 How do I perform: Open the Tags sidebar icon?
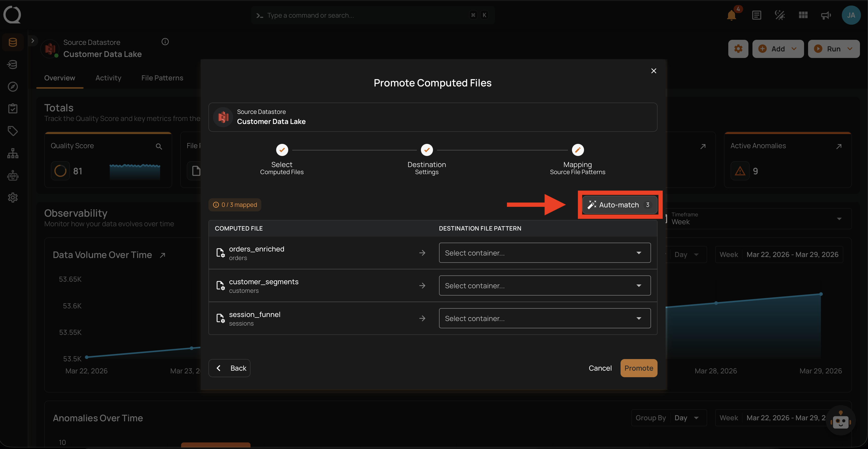click(x=13, y=131)
